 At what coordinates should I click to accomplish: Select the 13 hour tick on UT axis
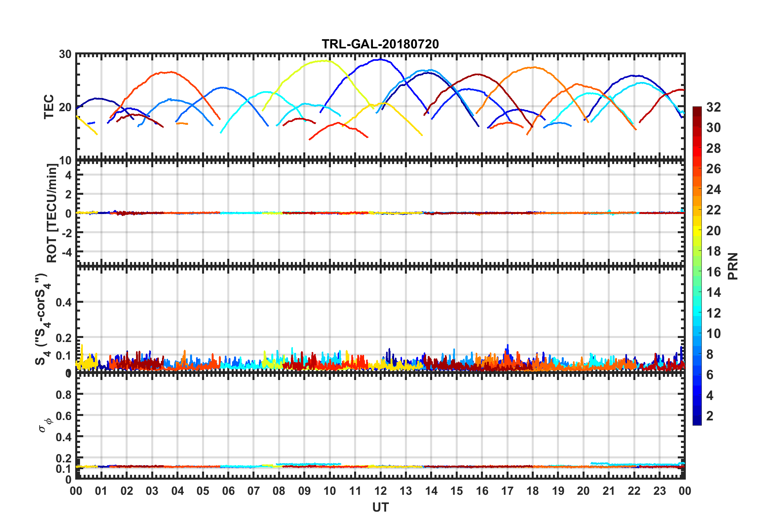pyautogui.click(x=406, y=491)
